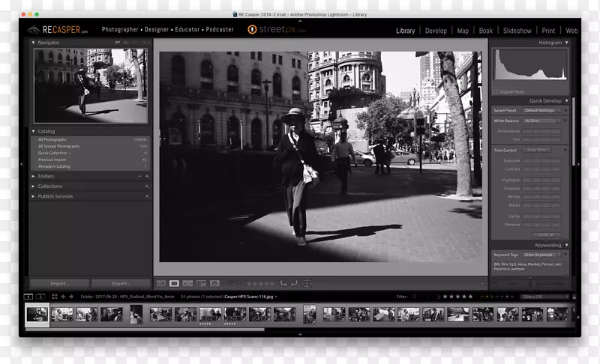Screen dimensions: 600x364
Task: Select the Loupe view icon
Action: coord(174,283)
